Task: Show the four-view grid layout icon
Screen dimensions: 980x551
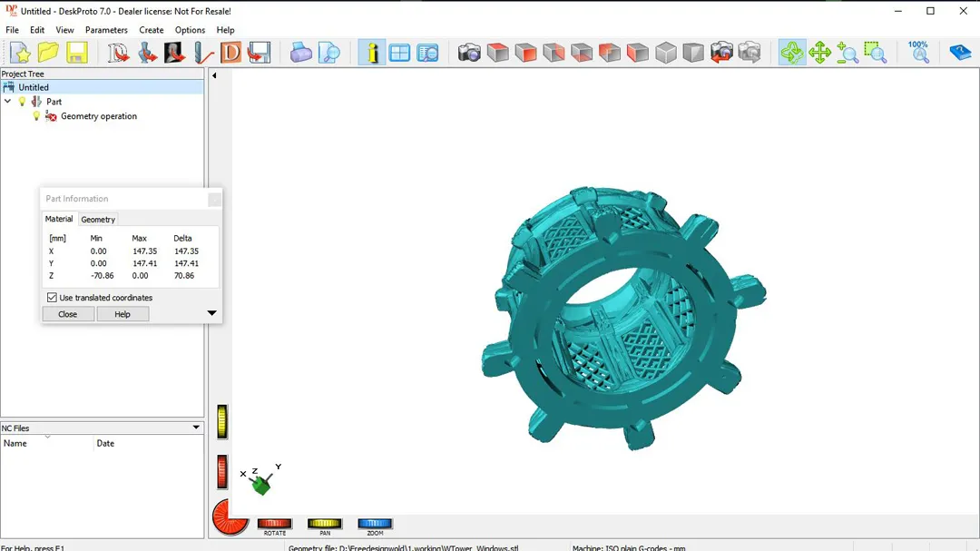Action: pos(399,53)
